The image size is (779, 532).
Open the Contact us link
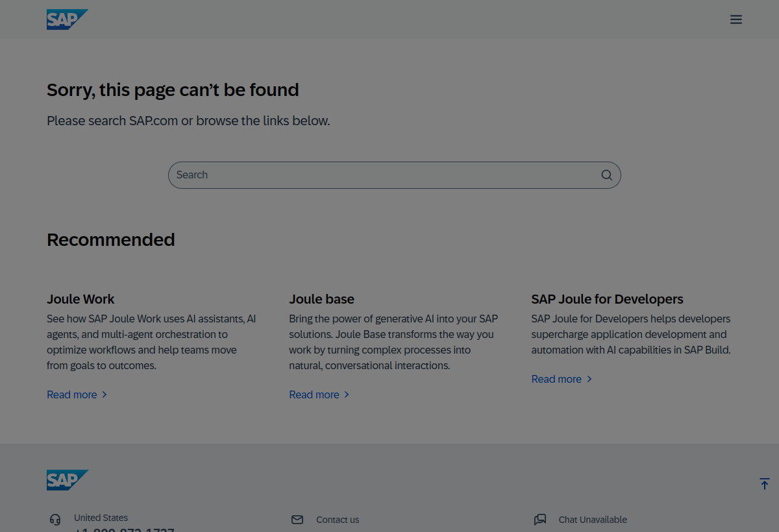pos(338,520)
